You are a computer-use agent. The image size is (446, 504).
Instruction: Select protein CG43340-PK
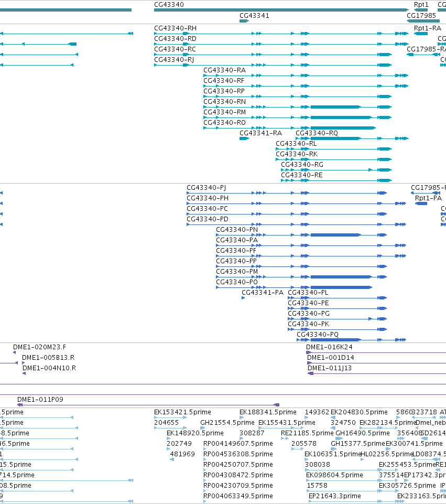pyautogui.click(x=309, y=324)
